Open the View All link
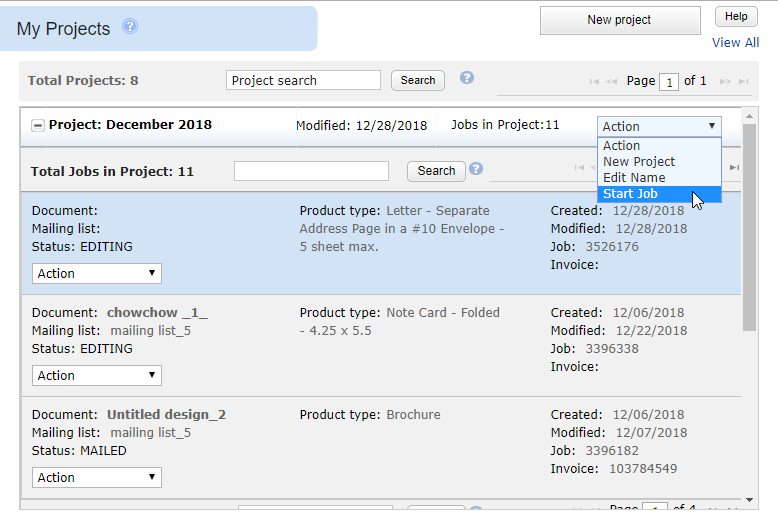Image resolution: width=778 pixels, height=519 pixels. [x=735, y=43]
